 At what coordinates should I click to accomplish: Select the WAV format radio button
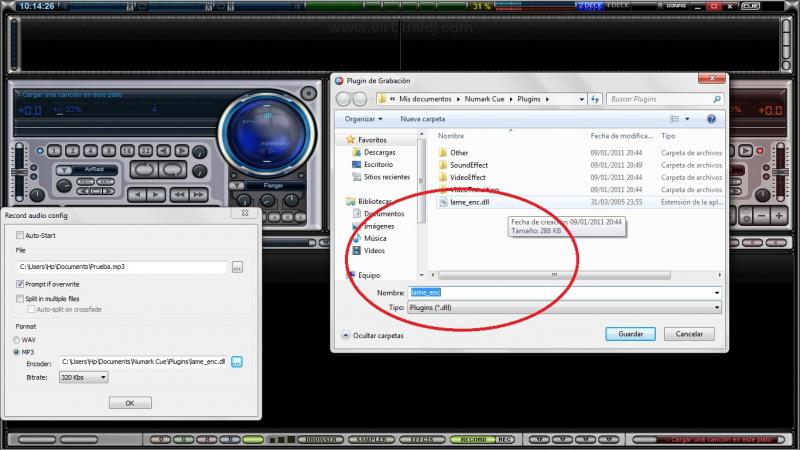pyautogui.click(x=16, y=340)
